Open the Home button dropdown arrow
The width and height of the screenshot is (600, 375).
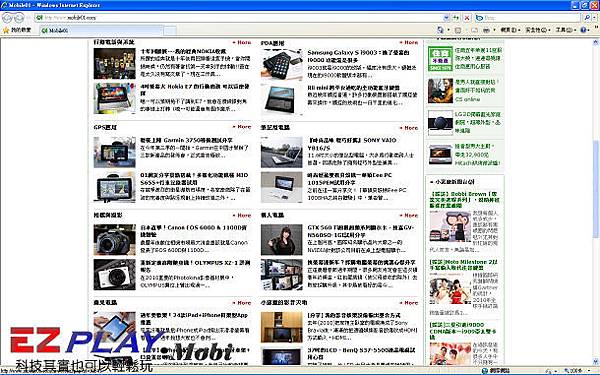pyautogui.click(x=448, y=30)
